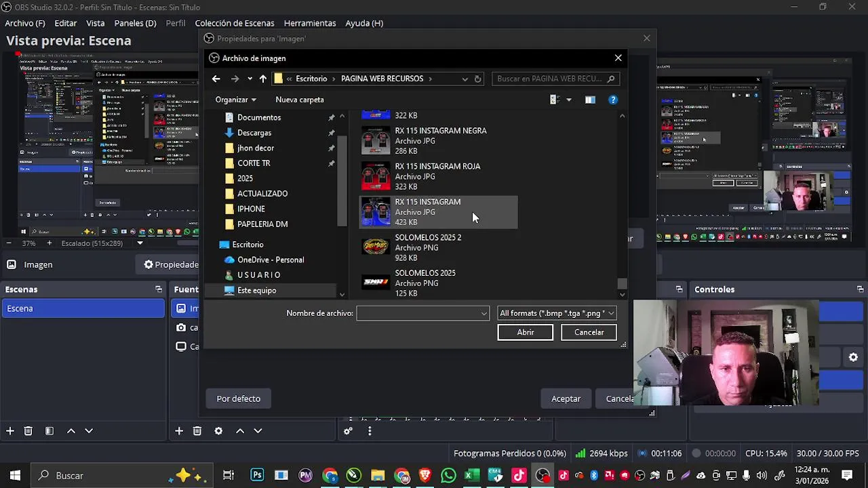Expand the address bar path dropdown
The height and width of the screenshot is (488, 868).
tap(465, 79)
